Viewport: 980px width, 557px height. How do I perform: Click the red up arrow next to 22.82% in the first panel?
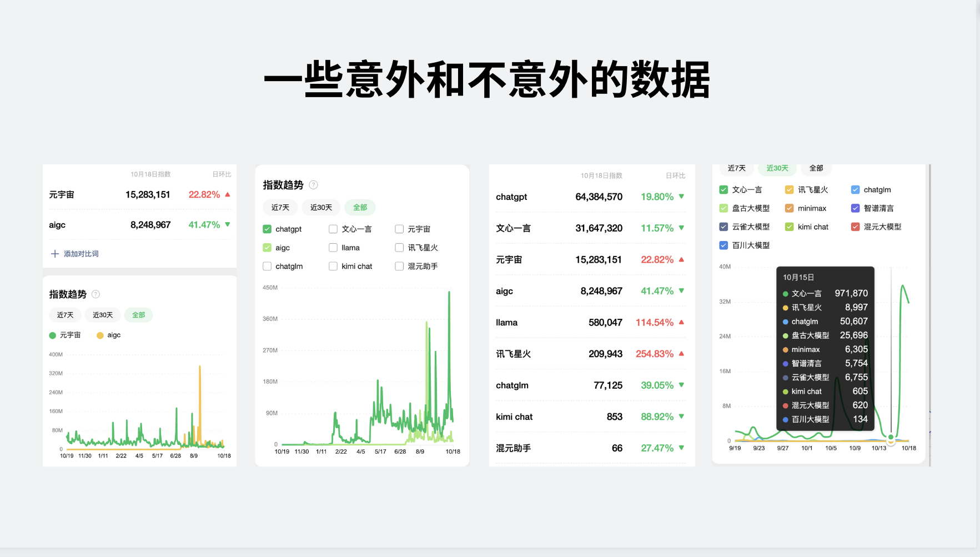coord(228,194)
